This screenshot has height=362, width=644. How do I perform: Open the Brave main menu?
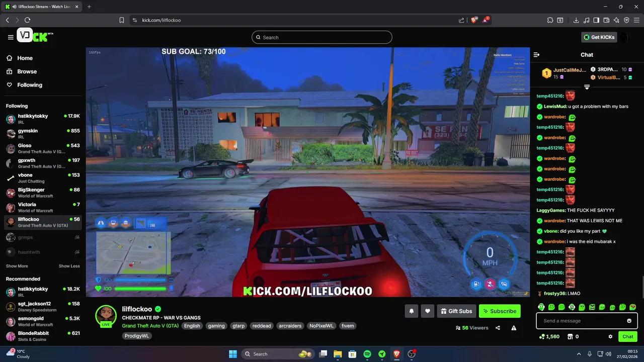[636, 20]
